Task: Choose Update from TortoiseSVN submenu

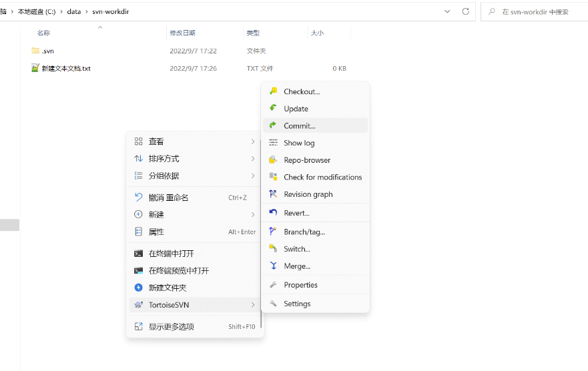Action: tap(316, 109)
